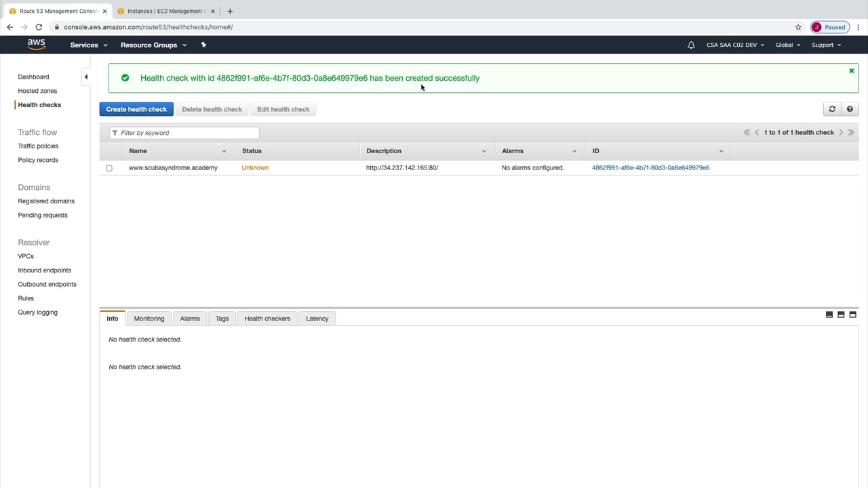Set details pane to half-height layout
The width and height of the screenshot is (868, 488).
point(841,314)
